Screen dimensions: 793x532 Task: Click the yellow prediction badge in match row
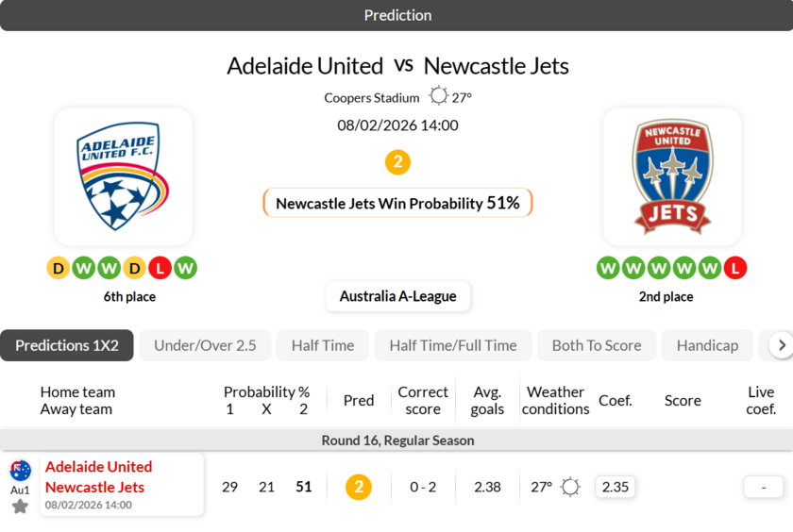click(x=358, y=487)
